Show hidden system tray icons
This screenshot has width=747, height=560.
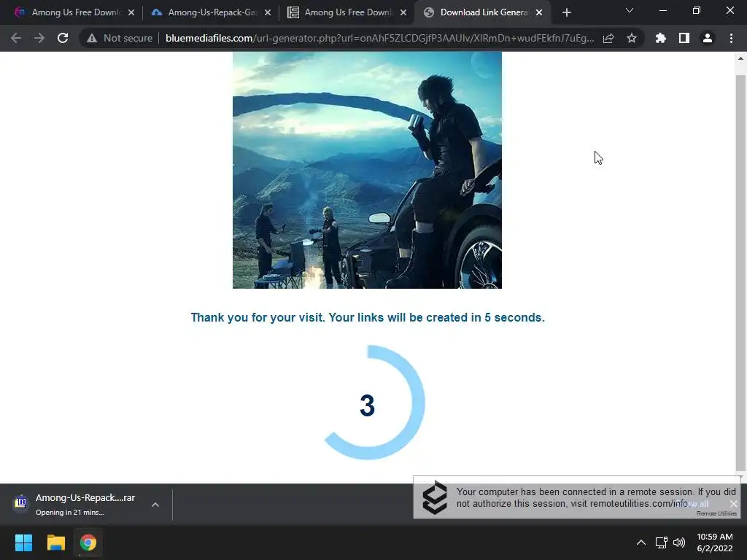pyautogui.click(x=641, y=542)
